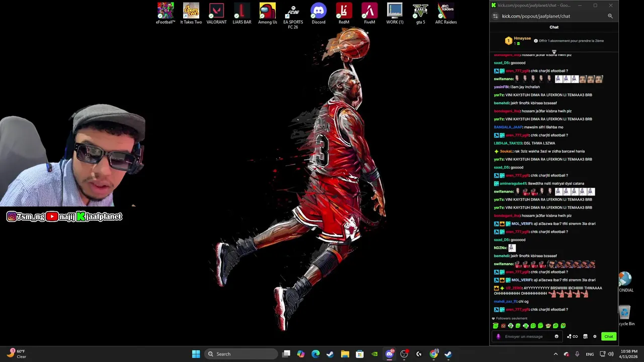
Task: Click the green Chat send button
Action: [609, 336]
